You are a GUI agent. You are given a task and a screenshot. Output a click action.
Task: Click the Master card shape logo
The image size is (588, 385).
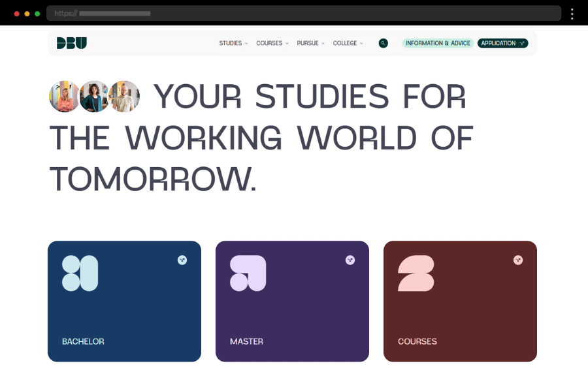click(x=248, y=273)
